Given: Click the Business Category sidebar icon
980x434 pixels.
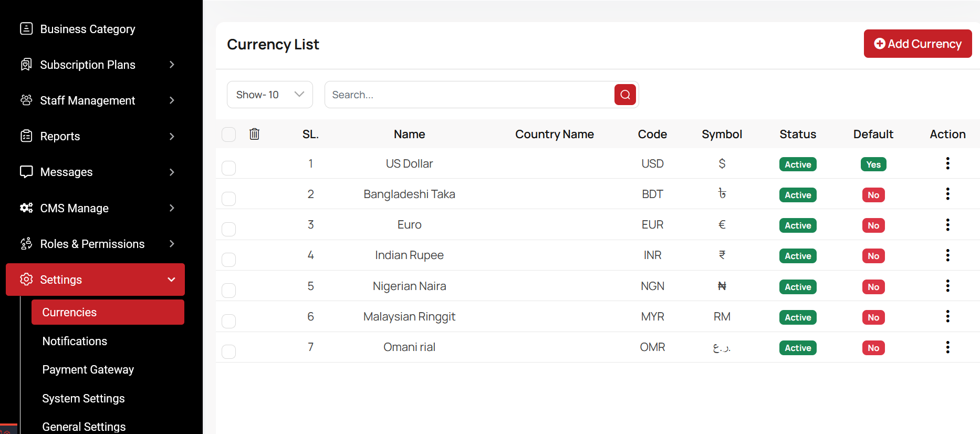Looking at the screenshot, I should coord(26,29).
